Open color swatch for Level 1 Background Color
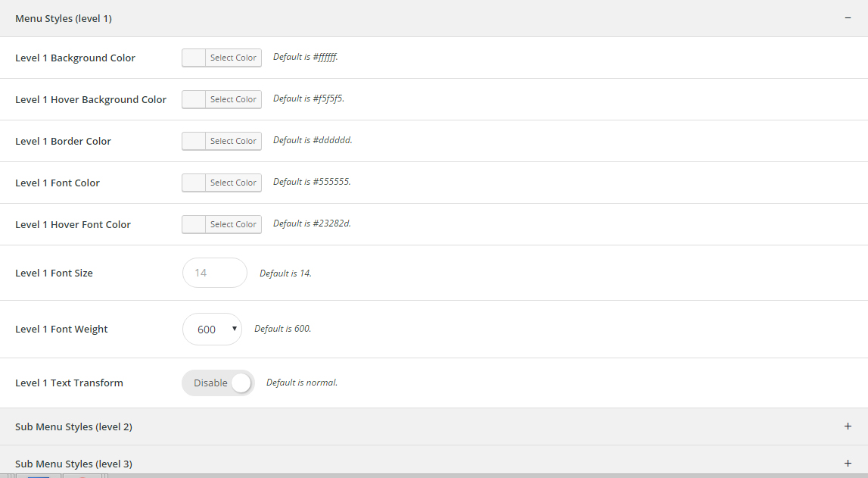Image resolution: width=868 pixels, height=478 pixels. point(194,58)
